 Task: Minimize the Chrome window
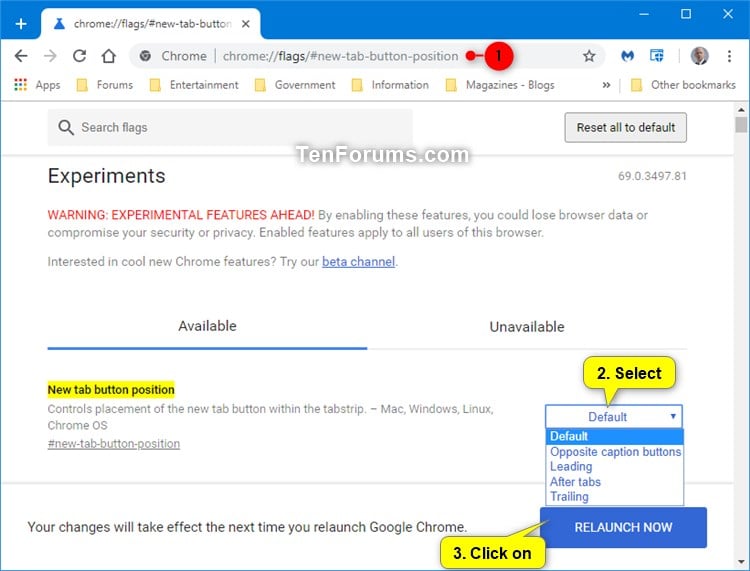[644, 14]
